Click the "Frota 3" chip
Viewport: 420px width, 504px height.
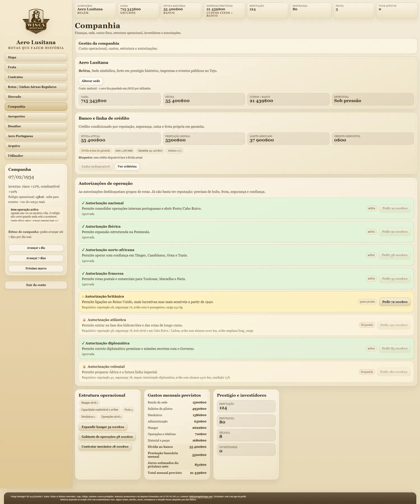coord(129,410)
